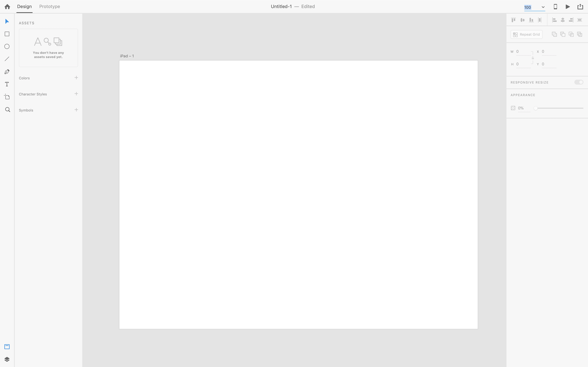
Task: Switch to the Design tab
Action: 24,6
